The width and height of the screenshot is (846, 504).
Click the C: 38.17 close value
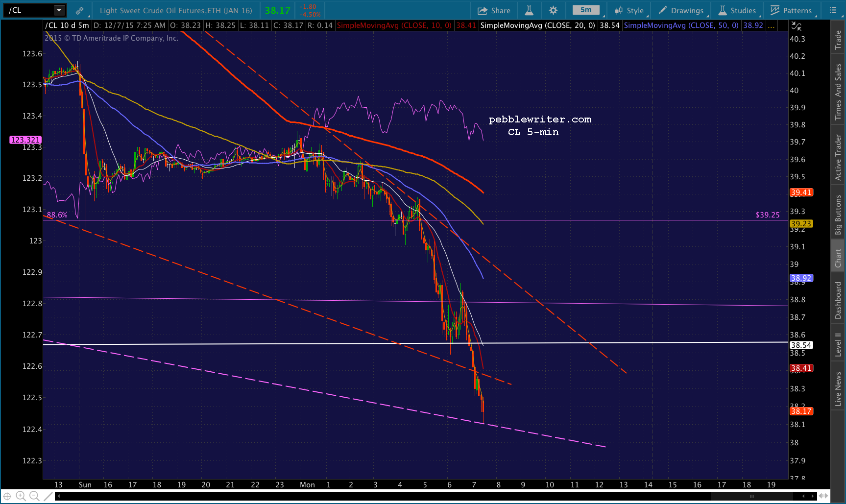click(x=289, y=25)
